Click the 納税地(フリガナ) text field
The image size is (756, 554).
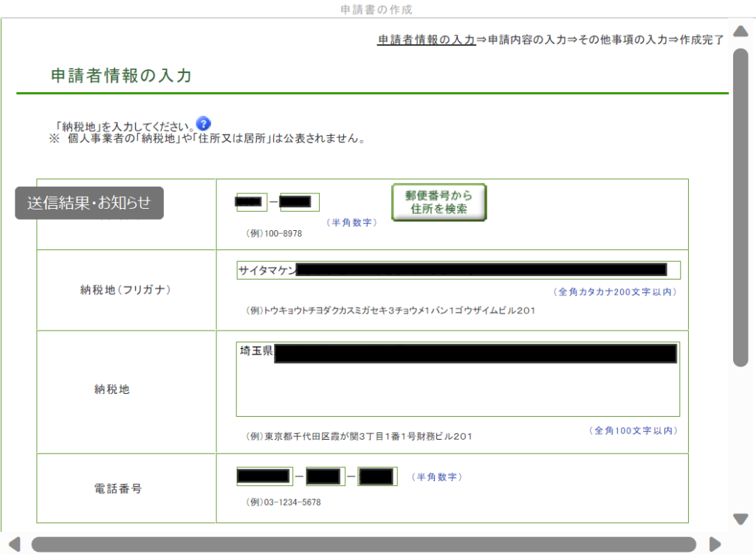point(458,270)
